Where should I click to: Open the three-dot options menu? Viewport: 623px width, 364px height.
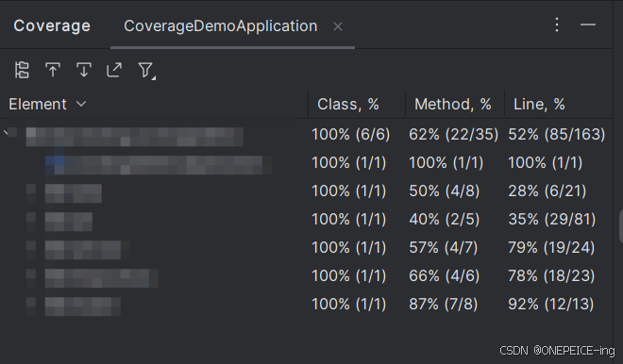pos(557,25)
